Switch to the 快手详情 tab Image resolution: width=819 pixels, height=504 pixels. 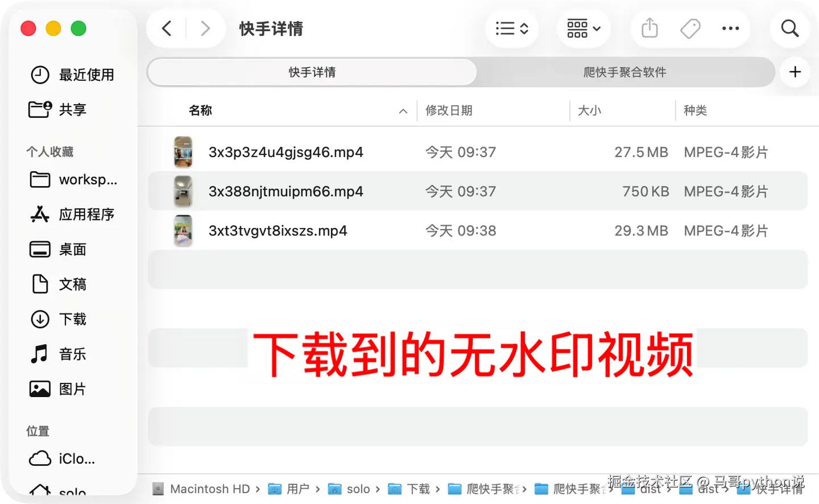[312, 72]
